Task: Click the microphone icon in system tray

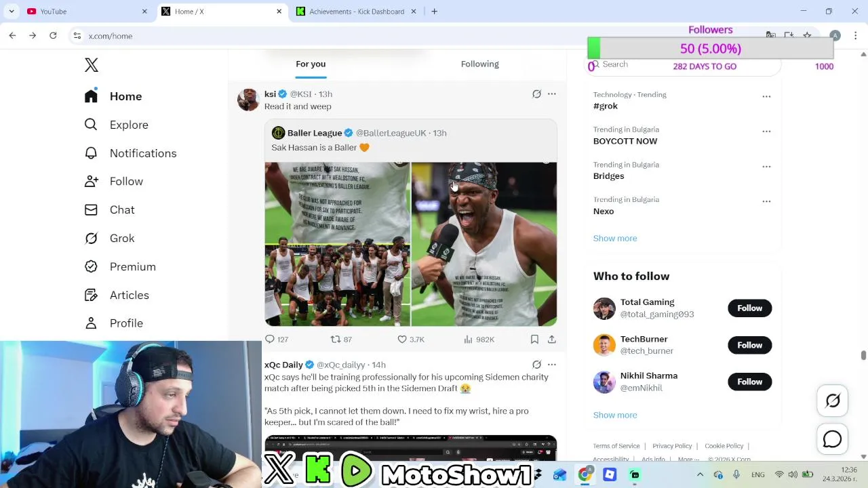Action: click(x=736, y=474)
